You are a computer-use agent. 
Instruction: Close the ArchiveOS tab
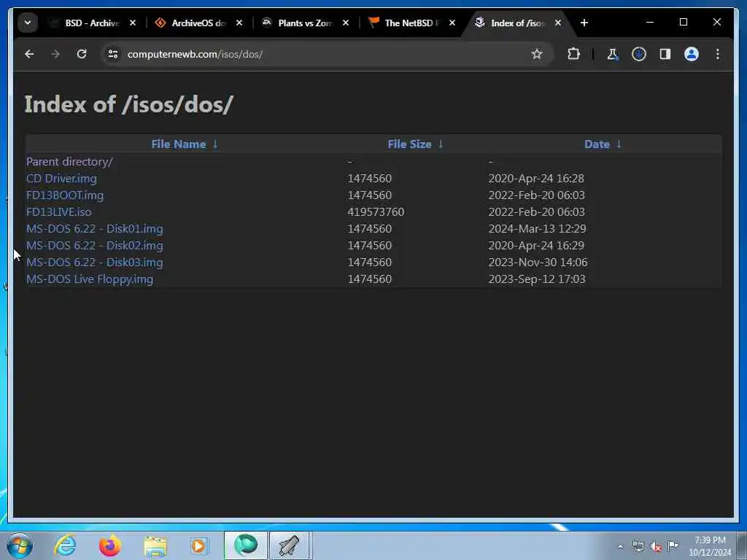click(239, 23)
